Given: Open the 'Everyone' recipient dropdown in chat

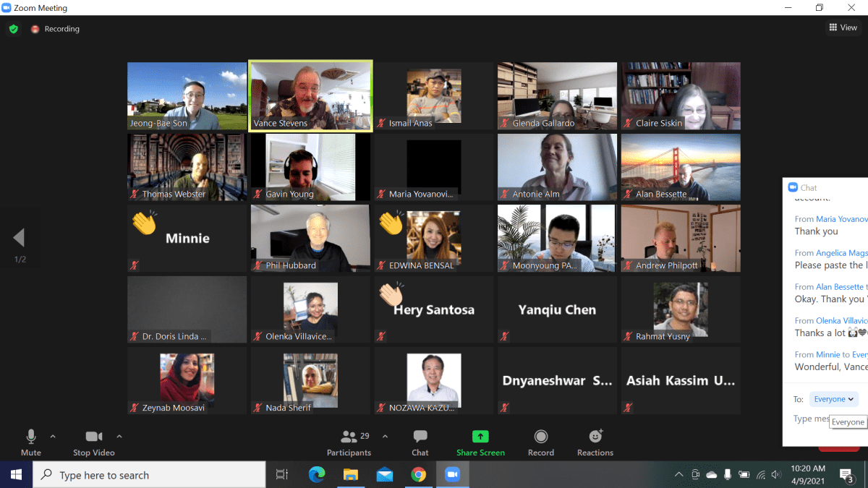Looking at the screenshot, I should click(x=833, y=399).
